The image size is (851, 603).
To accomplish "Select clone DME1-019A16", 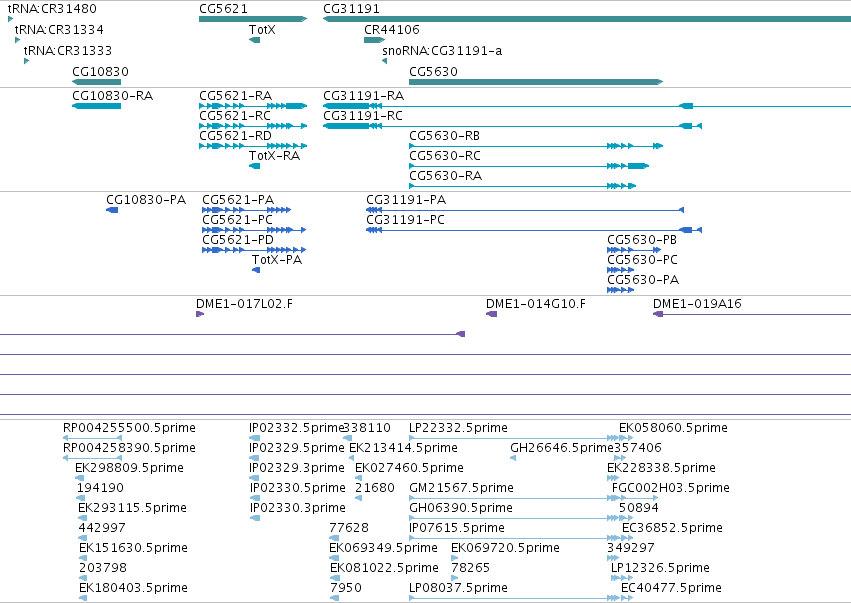I will 752,314.
